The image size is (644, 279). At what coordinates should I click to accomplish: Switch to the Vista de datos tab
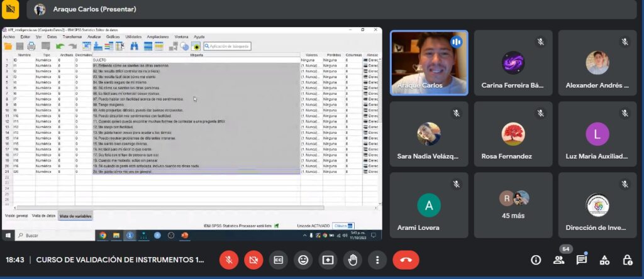(x=43, y=216)
